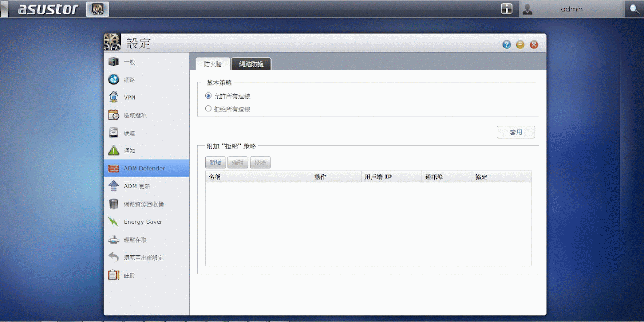Select the 註冊 clipboard icon
The width and height of the screenshot is (644, 322).
(x=114, y=275)
